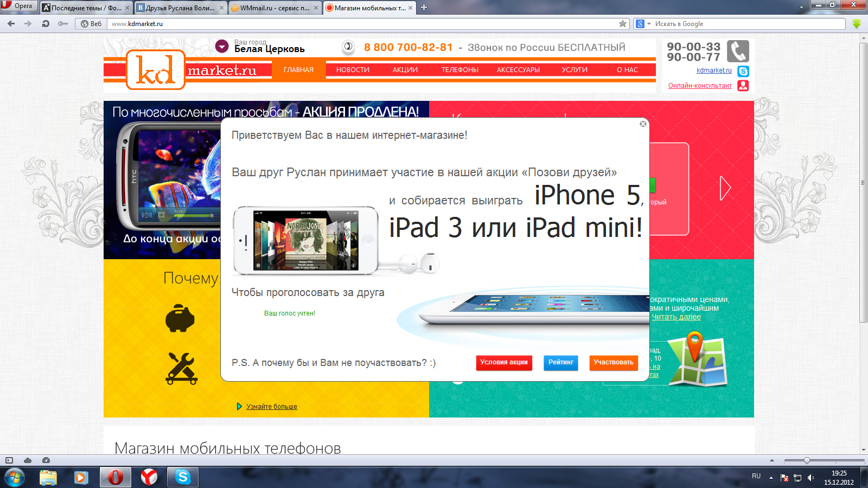Open the О НАС menu item
The width and height of the screenshot is (868, 488).
point(627,70)
